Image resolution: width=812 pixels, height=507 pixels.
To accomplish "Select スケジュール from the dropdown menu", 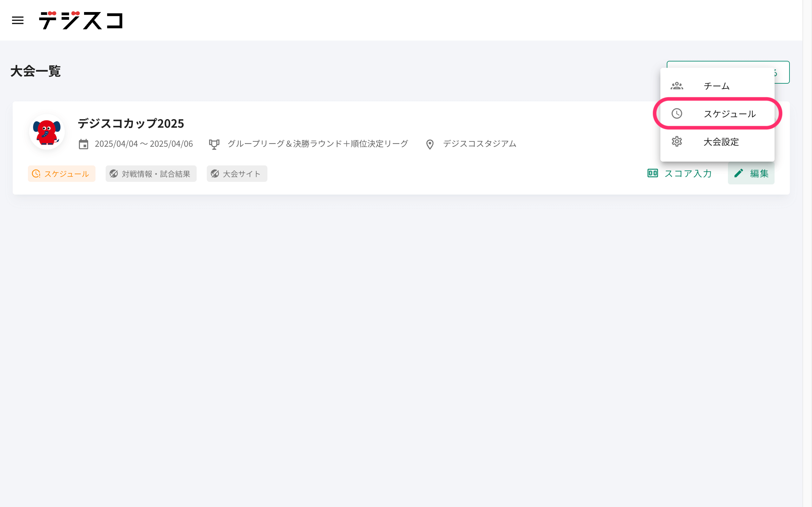I will coord(730,114).
